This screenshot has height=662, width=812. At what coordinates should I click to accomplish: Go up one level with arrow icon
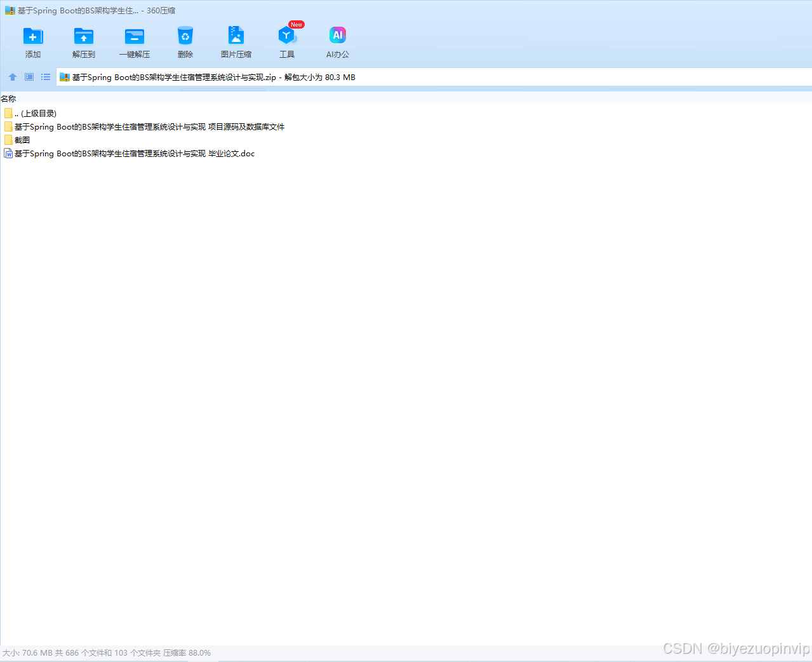pyautogui.click(x=13, y=77)
